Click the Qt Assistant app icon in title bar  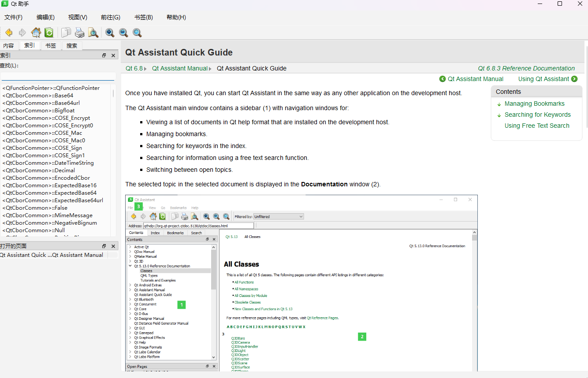(x=5, y=4)
